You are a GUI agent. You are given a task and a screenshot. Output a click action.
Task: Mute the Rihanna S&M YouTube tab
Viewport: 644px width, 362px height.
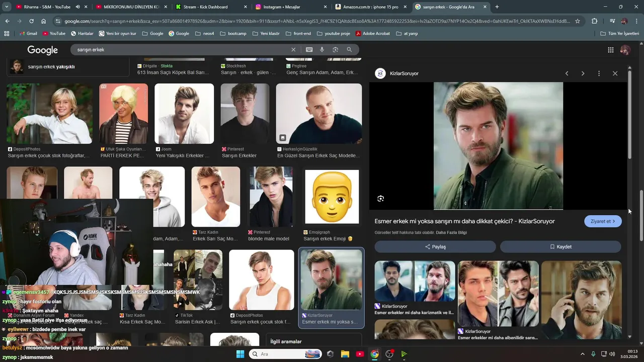pyautogui.click(x=77, y=7)
